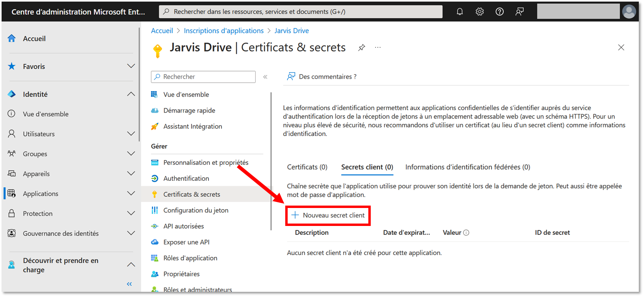The width and height of the screenshot is (644, 297).
Task: Collapse Découvrir et prendre en charge chevron
Action: (x=131, y=265)
